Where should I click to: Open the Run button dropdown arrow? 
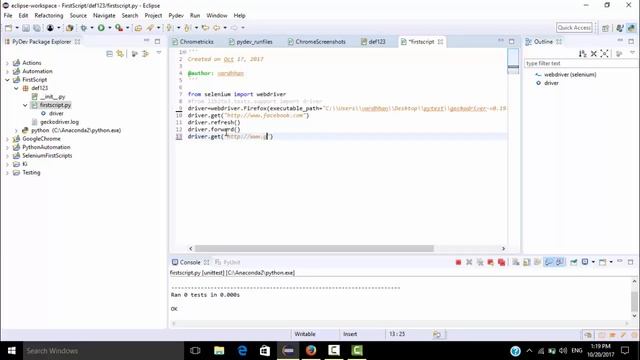tap(109, 28)
